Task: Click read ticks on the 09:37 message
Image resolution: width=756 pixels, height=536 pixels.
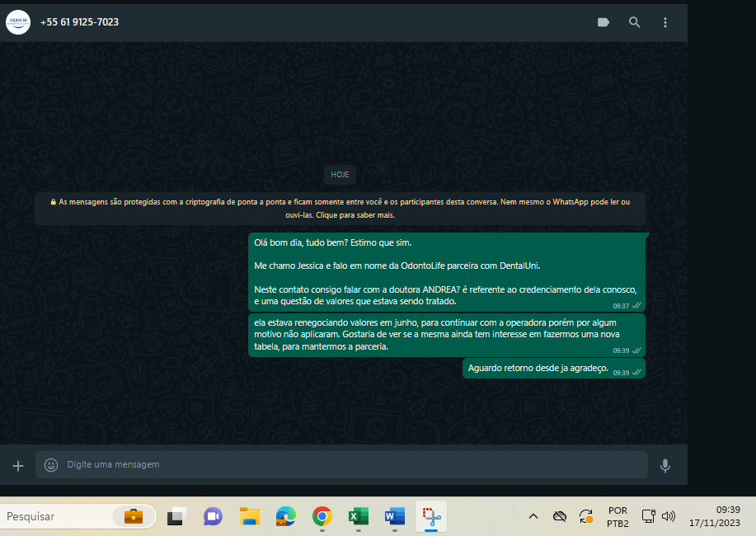Action: coord(636,306)
